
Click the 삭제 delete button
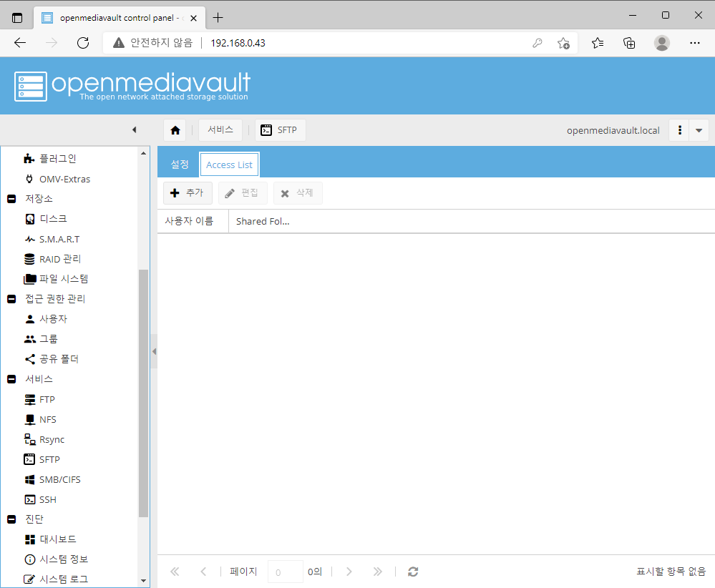(x=298, y=193)
